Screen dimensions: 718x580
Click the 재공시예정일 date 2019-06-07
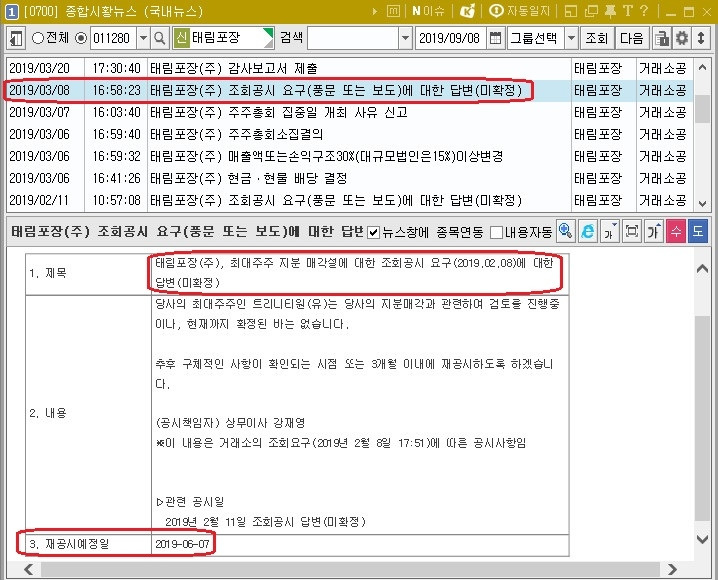tap(182, 544)
